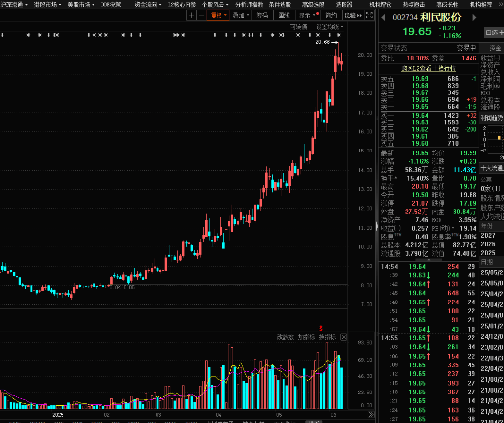Click the 画线 drawing tools button
The width and height of the screenshot is (504, 423).
(x=284, y=15)
